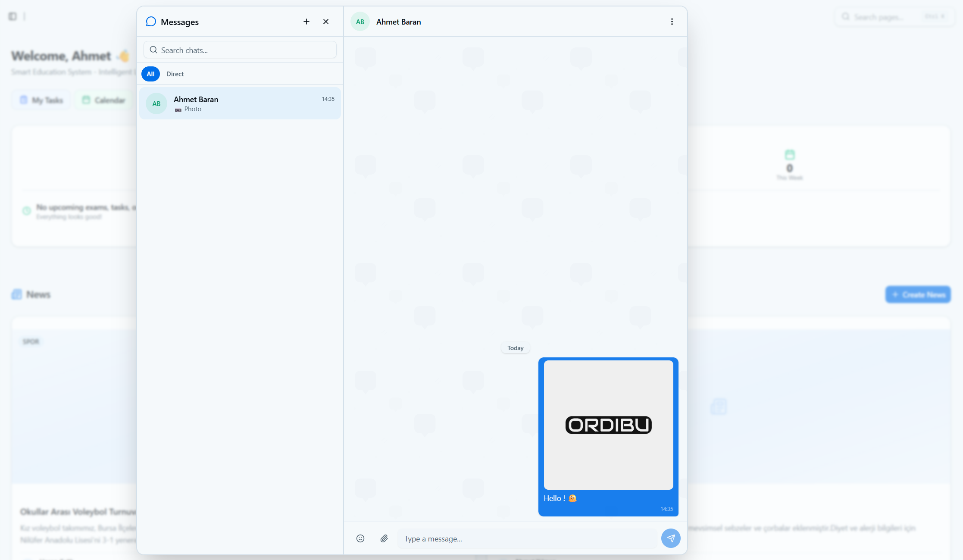Open the emoji picker

point(360,538)
